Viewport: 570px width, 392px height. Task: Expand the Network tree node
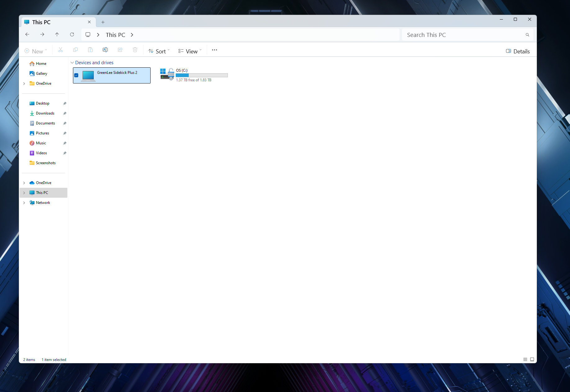(24, 203)
